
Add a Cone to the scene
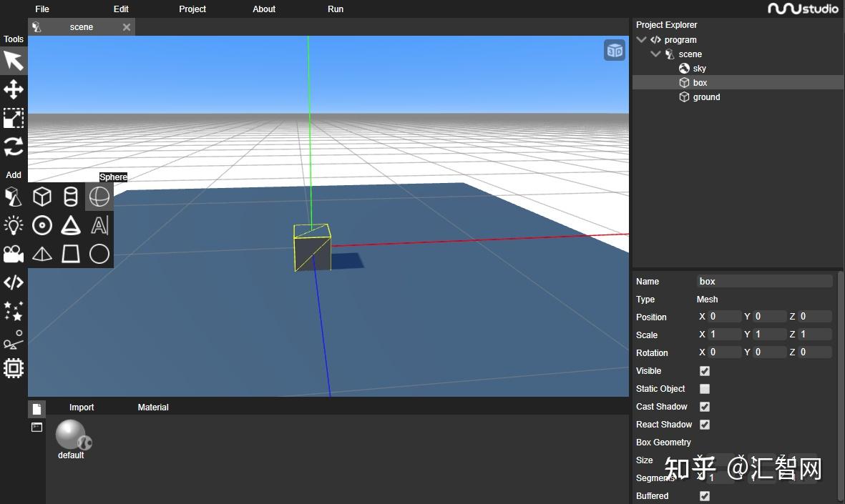click(70, 225)
